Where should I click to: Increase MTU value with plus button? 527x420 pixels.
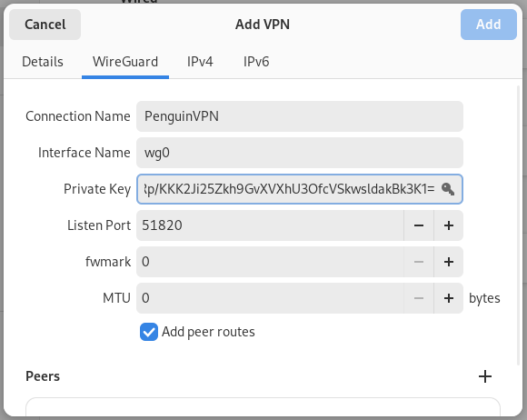click(x=449, y=298)
